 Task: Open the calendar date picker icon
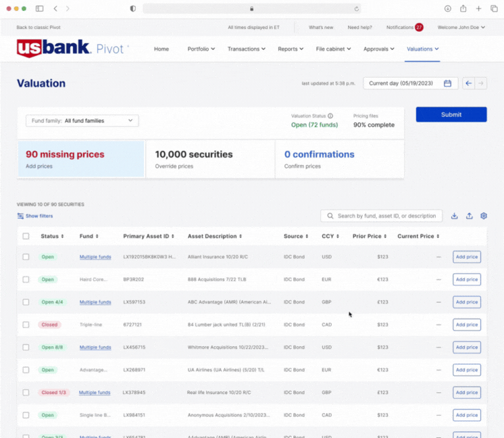(447, 83)
